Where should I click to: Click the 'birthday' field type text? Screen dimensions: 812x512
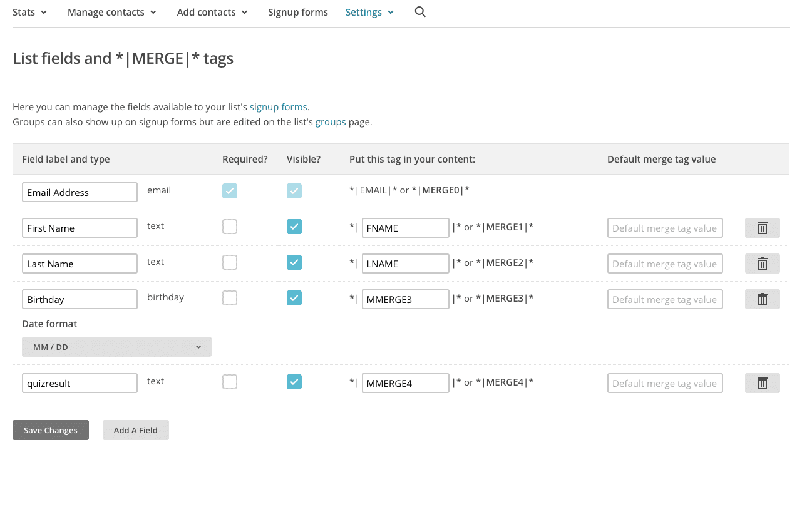click(165, 297)
